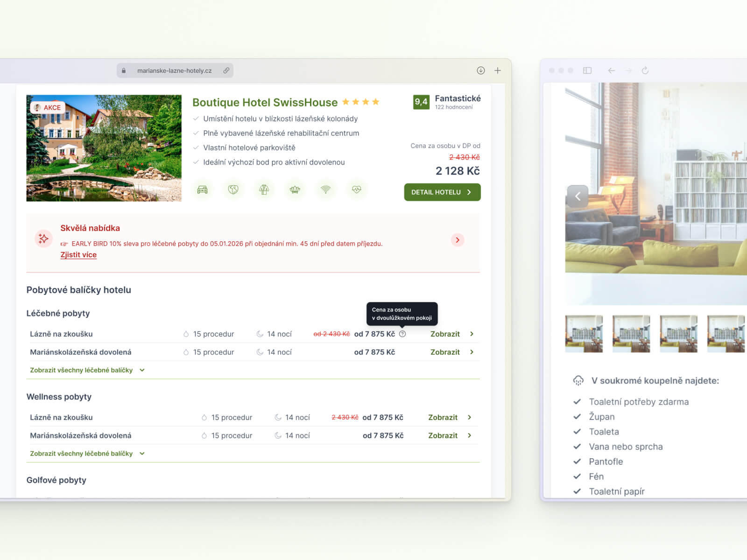Screen dimensions: 747x560
Task: Click the Wi-Fi amenity icon
Action: point(325,189)
